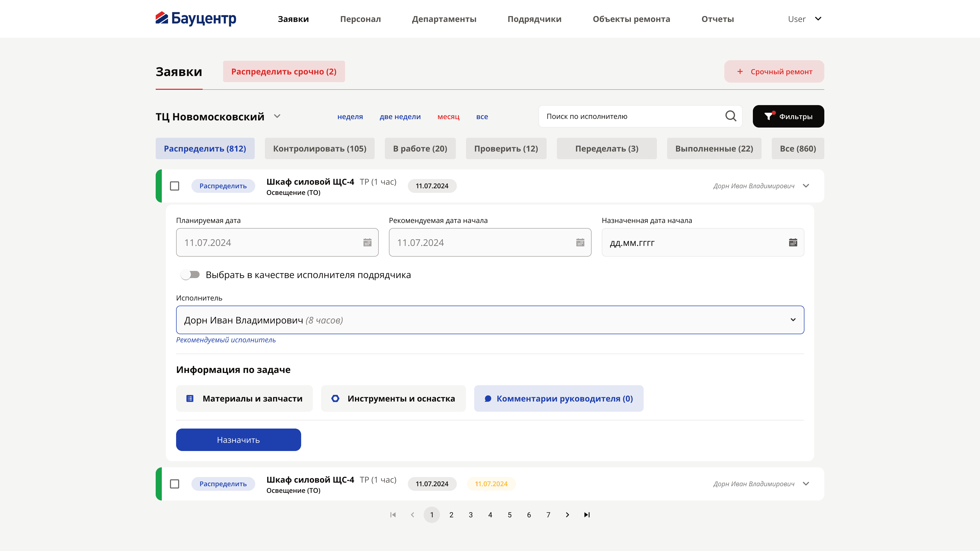Check the second request's checkbox
Viewport: 980px width, 551px height.
[x=175, y=484]
